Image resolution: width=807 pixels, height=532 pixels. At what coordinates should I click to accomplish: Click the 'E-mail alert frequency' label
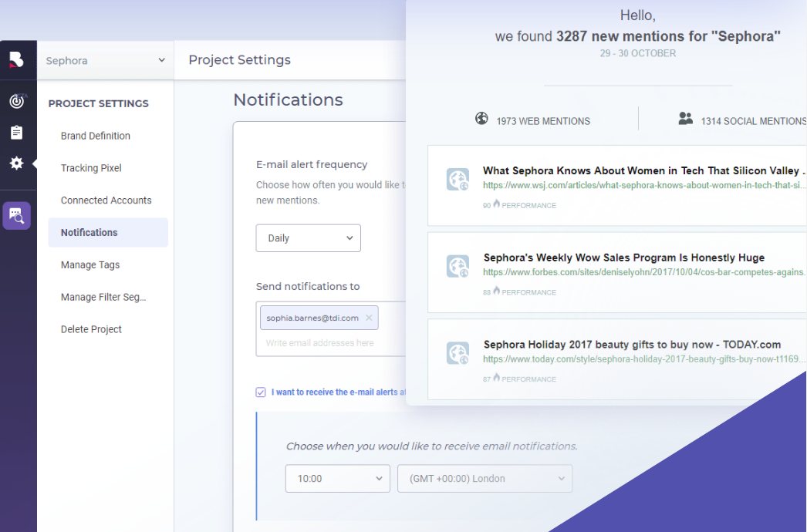point(312,165)
